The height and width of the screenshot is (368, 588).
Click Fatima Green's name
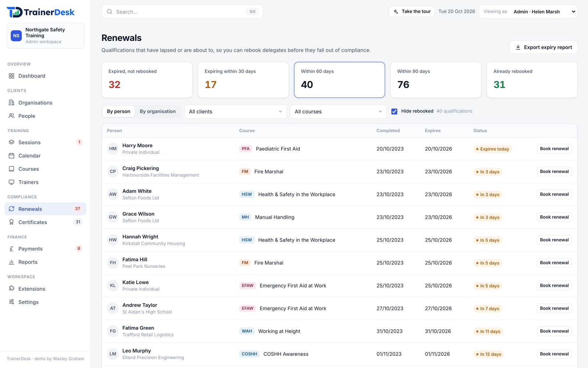click(x=138, y=328)
